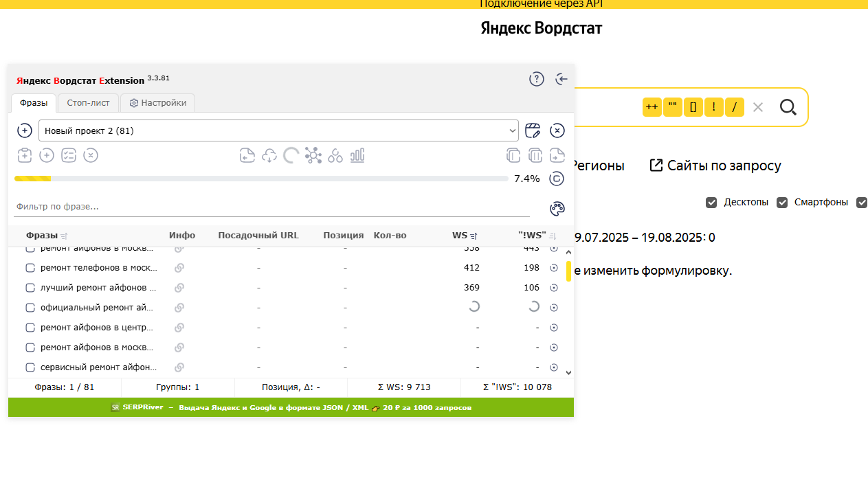Focus the 'Фильтр по фразе...' filter input

pyautogui.click(x=272, y=207)
